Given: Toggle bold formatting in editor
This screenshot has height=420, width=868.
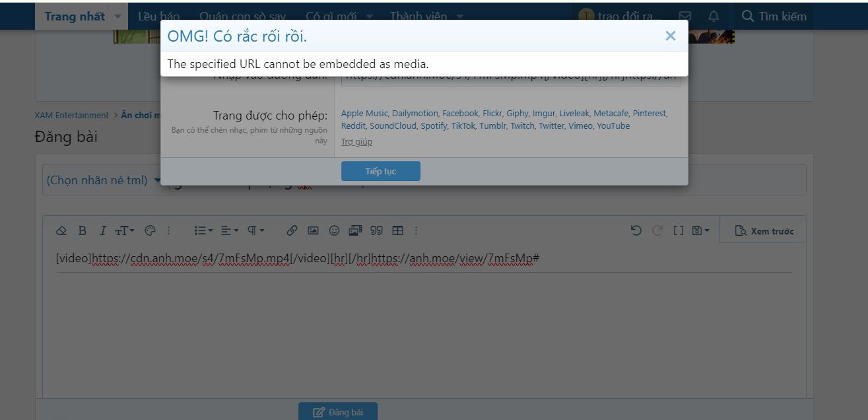Looking at the screenshot, I should [83, 230].
